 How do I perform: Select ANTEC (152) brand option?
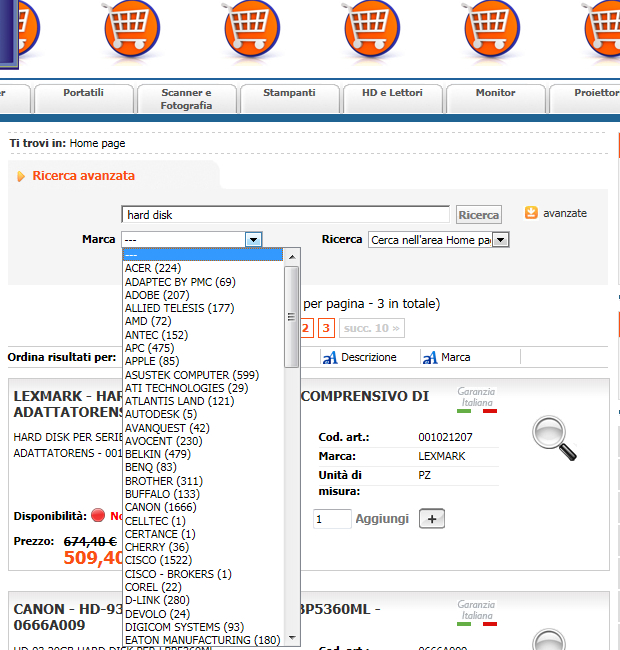(x=203, y=335)
